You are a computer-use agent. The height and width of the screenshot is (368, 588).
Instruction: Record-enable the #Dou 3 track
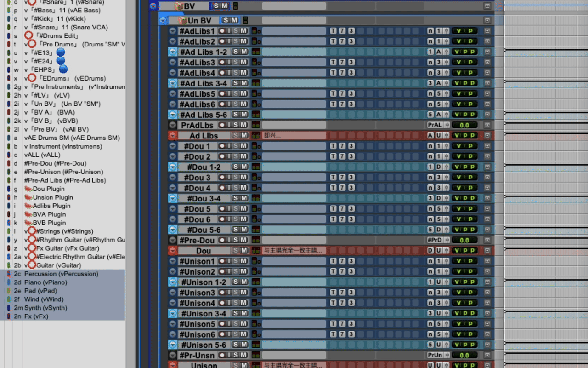[221, 178]
